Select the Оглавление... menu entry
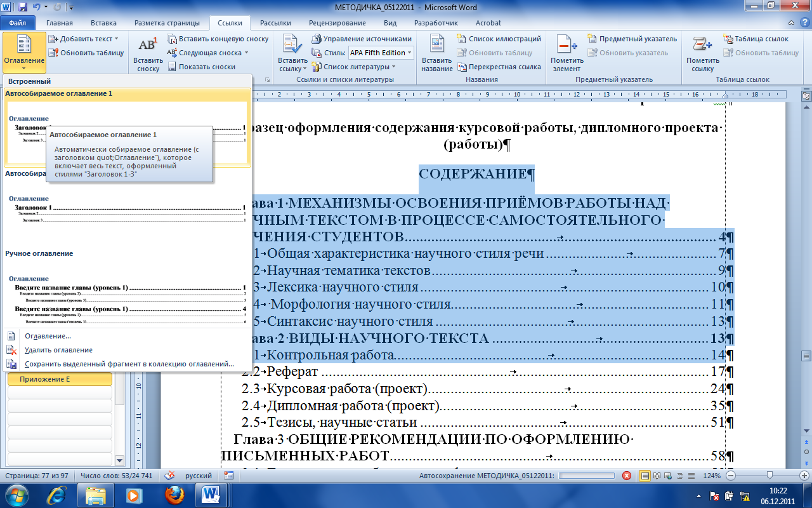This screenshot has height=508, width=812. [48, 336]
